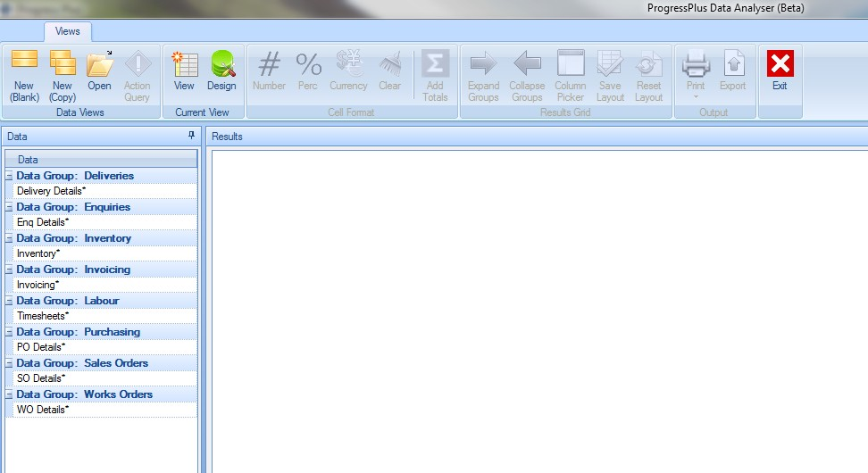Click the Data column header
The width and height of the screenshot is (868, 473).
pyautogui.click(x=101, y=160)
